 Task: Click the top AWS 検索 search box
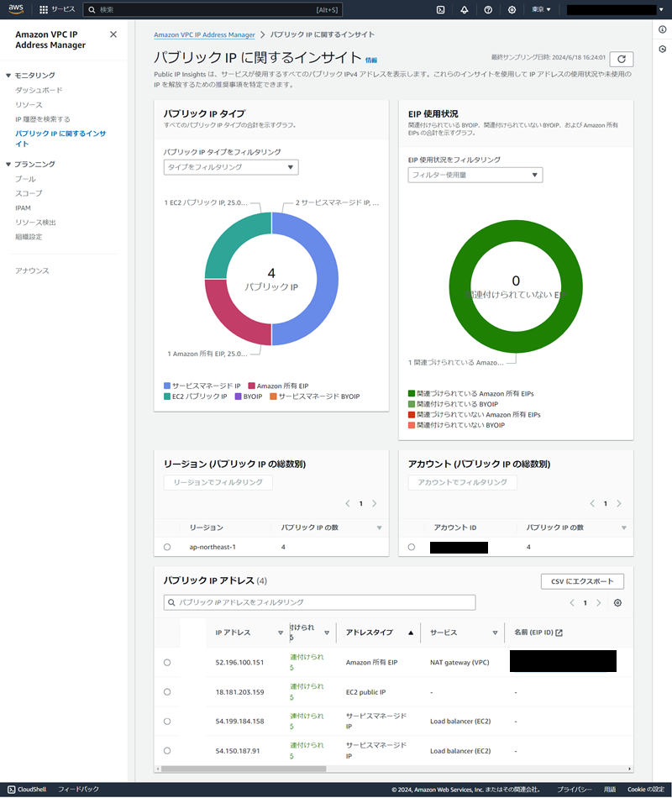[213, 10]
